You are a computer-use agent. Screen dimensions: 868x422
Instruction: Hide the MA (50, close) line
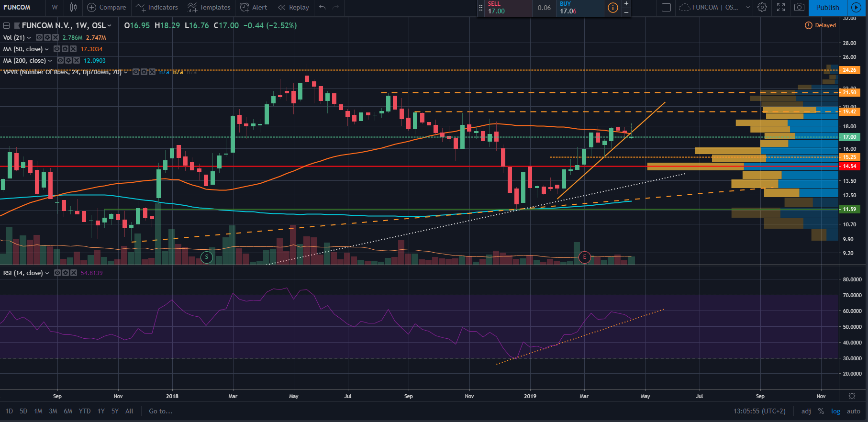[57, 49]
